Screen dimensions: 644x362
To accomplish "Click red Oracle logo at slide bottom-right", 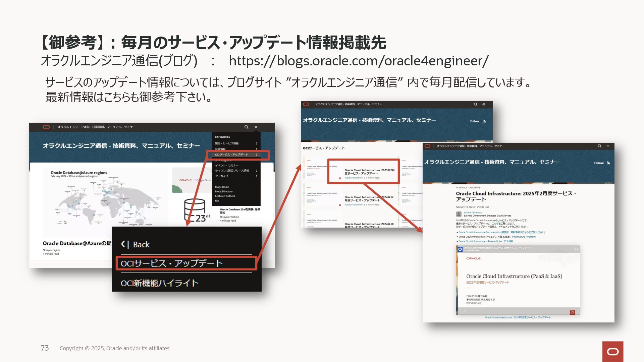I will pos(612,351).
